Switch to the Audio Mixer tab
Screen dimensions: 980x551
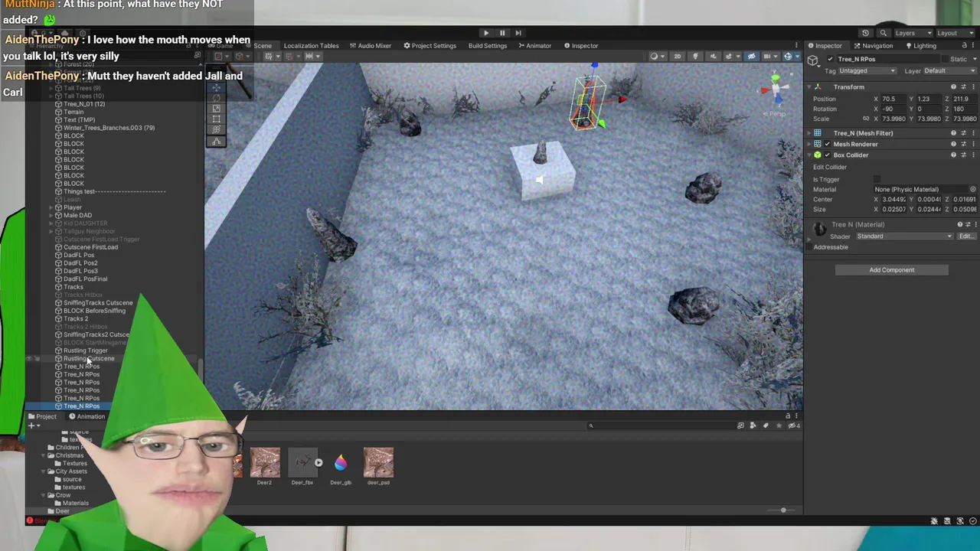click(371, 46)
